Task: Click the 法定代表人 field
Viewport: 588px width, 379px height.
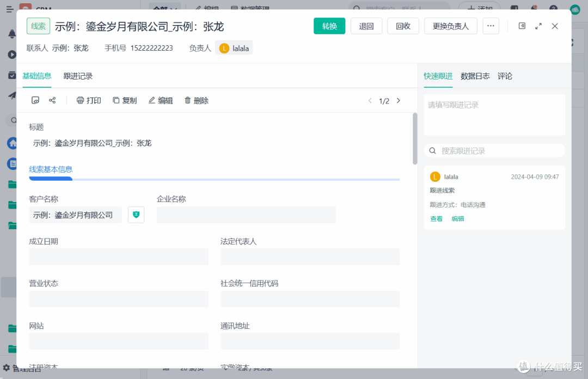Action: pos(310,257)
